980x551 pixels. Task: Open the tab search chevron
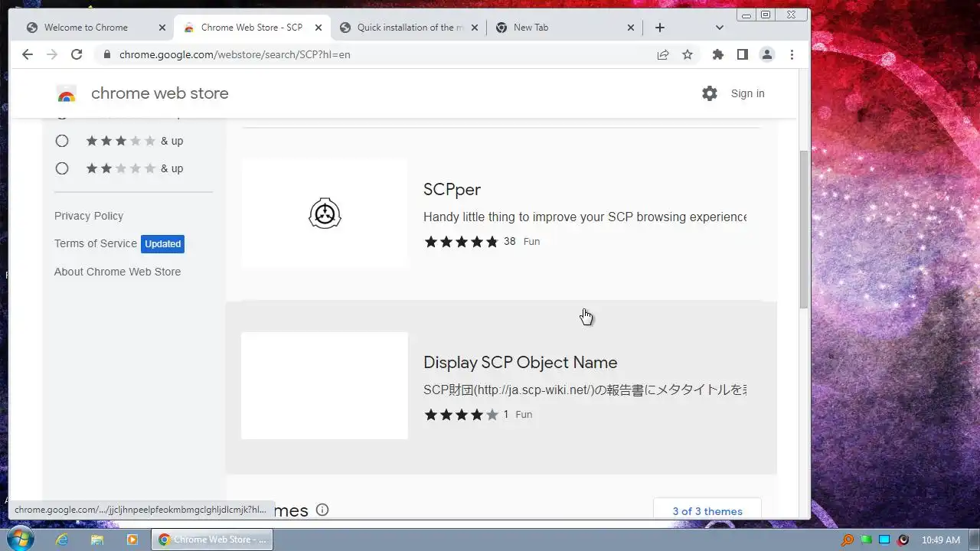719,28
